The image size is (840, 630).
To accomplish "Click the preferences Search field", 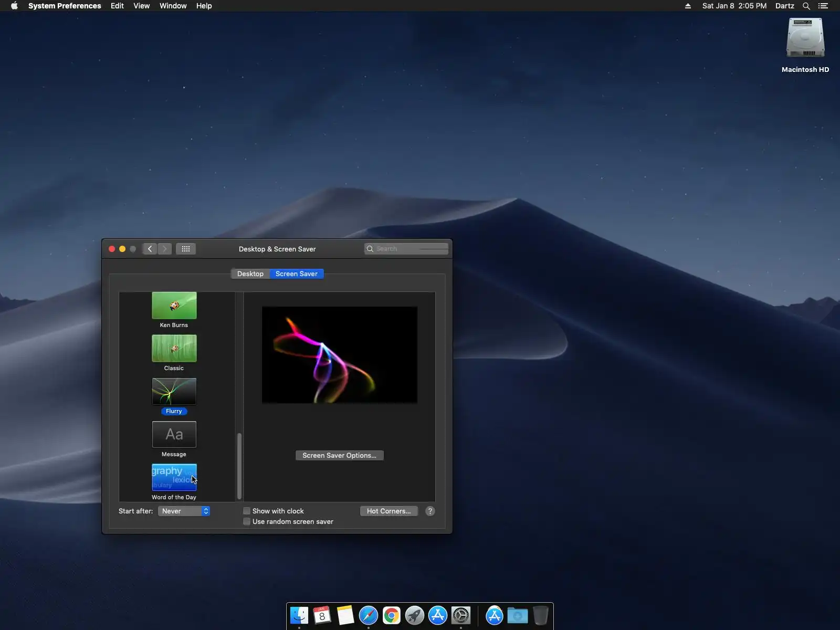I will 406,249.
